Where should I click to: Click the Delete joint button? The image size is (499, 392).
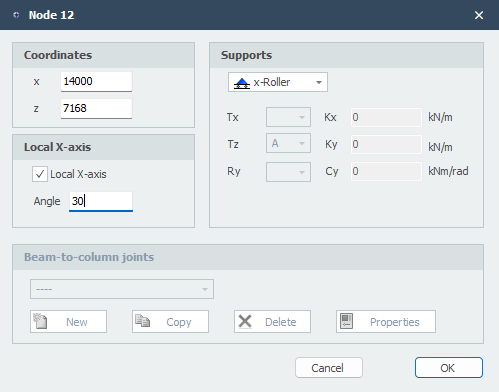tap(272, 322)
